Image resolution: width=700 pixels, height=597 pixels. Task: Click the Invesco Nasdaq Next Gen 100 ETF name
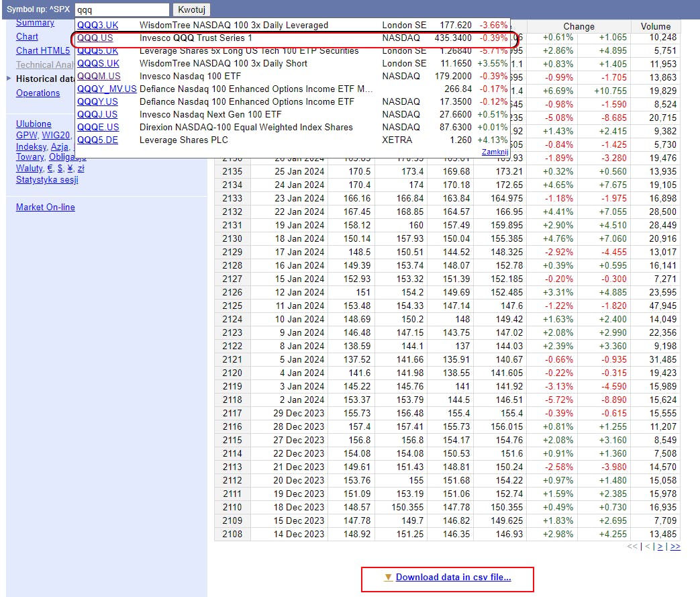point(210,114)
